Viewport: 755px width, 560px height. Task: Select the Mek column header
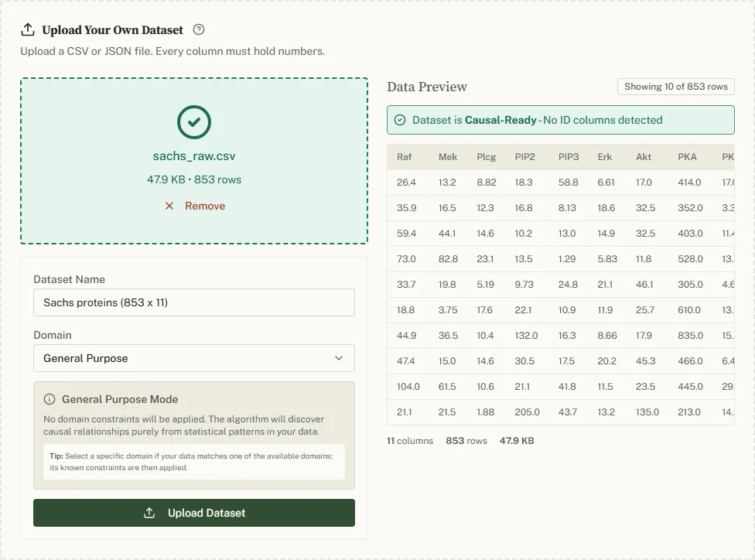448,157
